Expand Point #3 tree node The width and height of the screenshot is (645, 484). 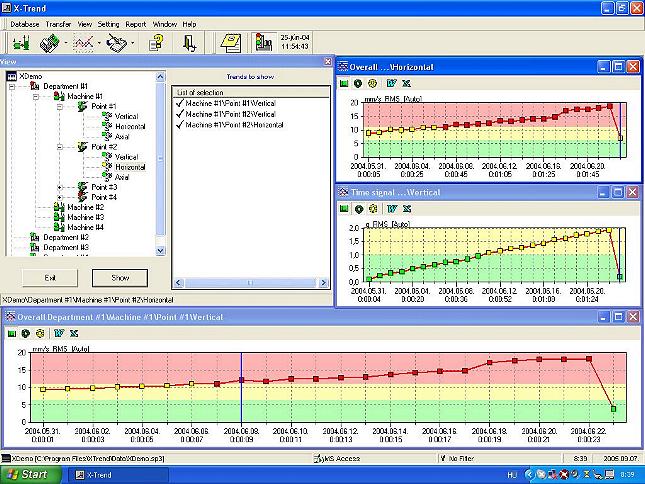pos(60,187)
